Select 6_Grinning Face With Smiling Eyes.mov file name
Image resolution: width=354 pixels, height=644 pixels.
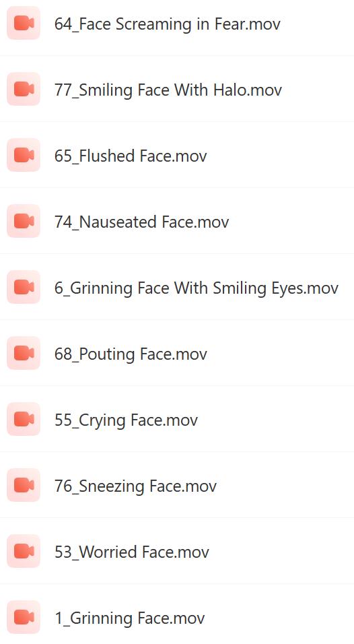pyautogui.click(x=197, y=288)
